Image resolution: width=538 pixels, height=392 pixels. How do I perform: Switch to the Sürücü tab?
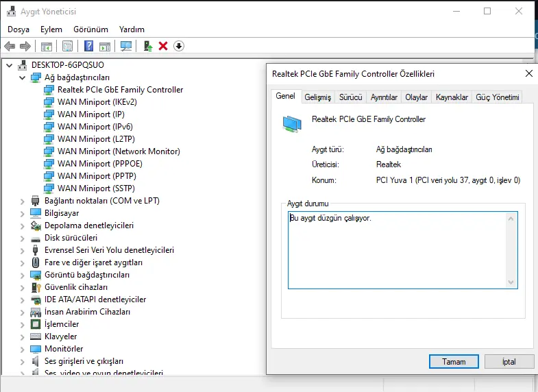pyautogui.click(x=351, y=97)
